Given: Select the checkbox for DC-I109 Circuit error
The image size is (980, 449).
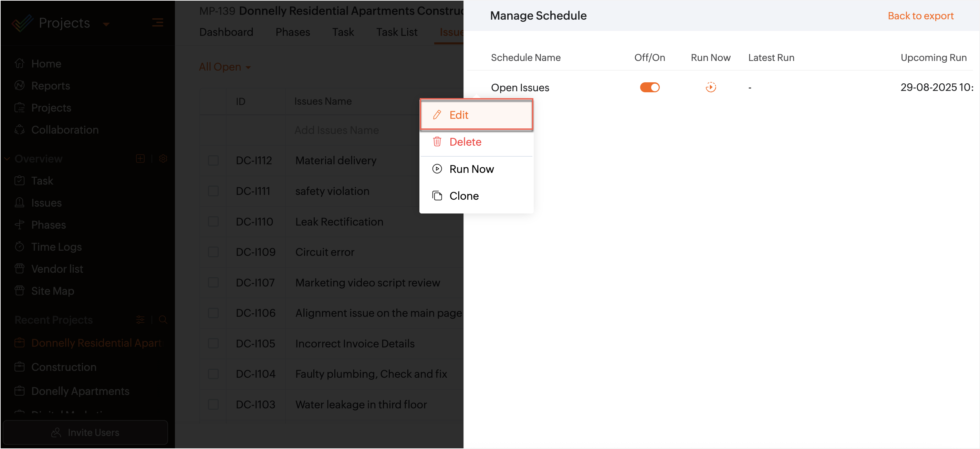Looking at the screenshot, I should point(213,252).
